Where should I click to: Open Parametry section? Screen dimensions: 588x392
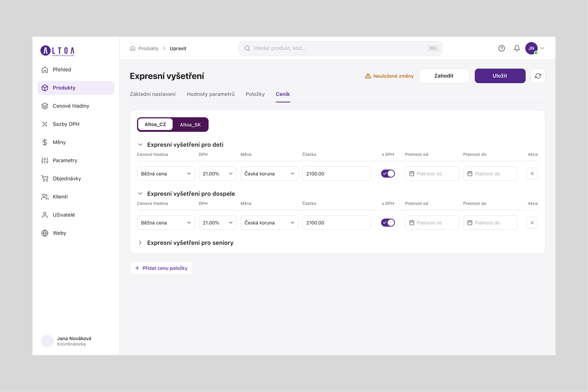pyautogui.click(x=76, y=160)
